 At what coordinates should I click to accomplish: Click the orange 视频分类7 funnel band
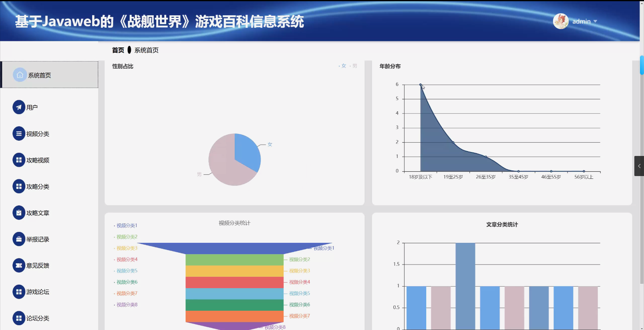[235, 316]
